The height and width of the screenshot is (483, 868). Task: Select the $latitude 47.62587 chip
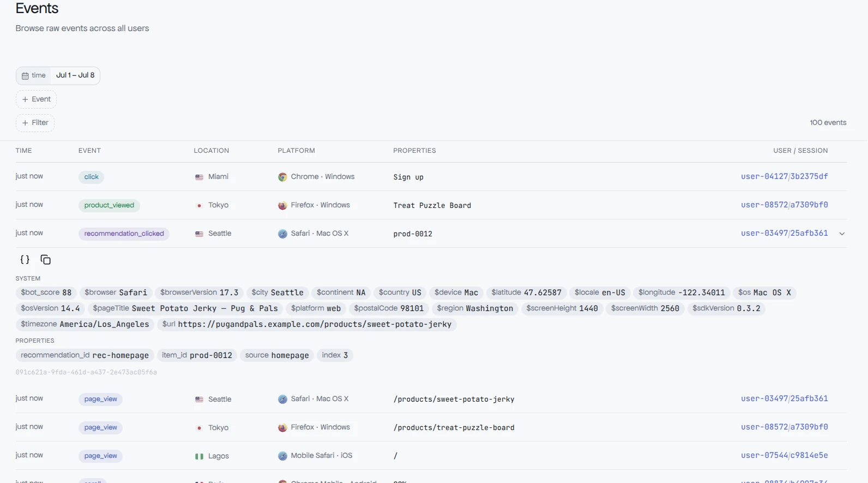coord(526,293)
